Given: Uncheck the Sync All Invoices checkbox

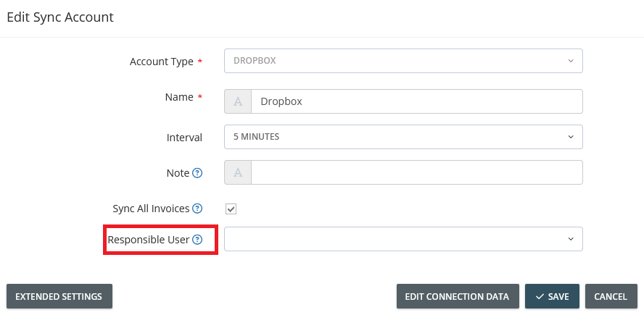Looking at the screenshot, I should click(231, 209).
